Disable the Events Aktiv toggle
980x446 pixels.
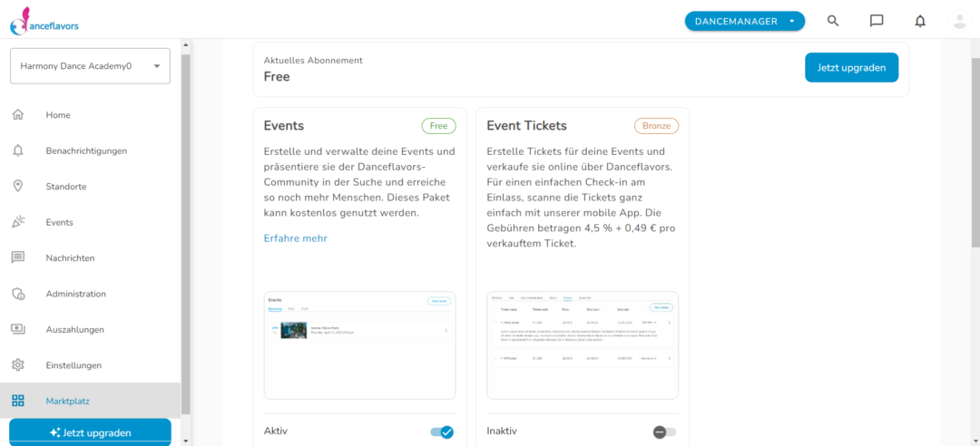tap(442, 431)
